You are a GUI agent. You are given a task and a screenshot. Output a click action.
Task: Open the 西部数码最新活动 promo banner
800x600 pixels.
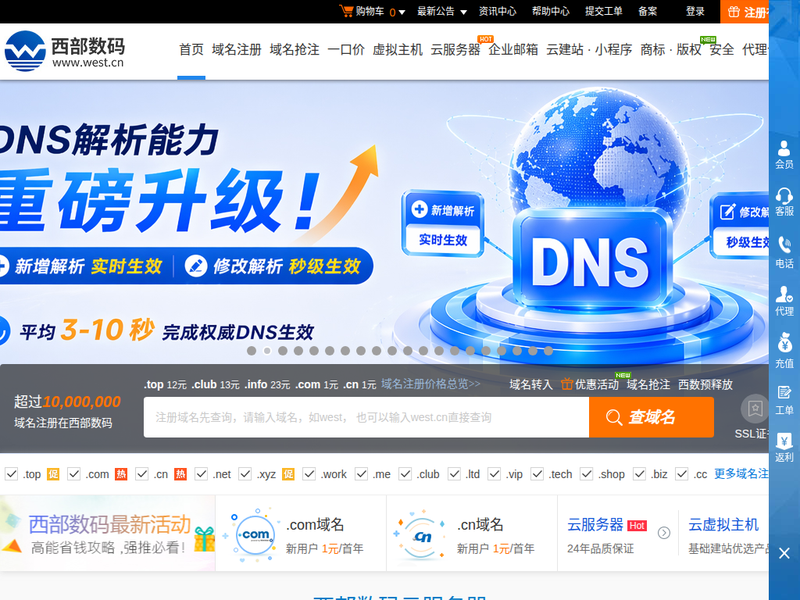(107, 533)
